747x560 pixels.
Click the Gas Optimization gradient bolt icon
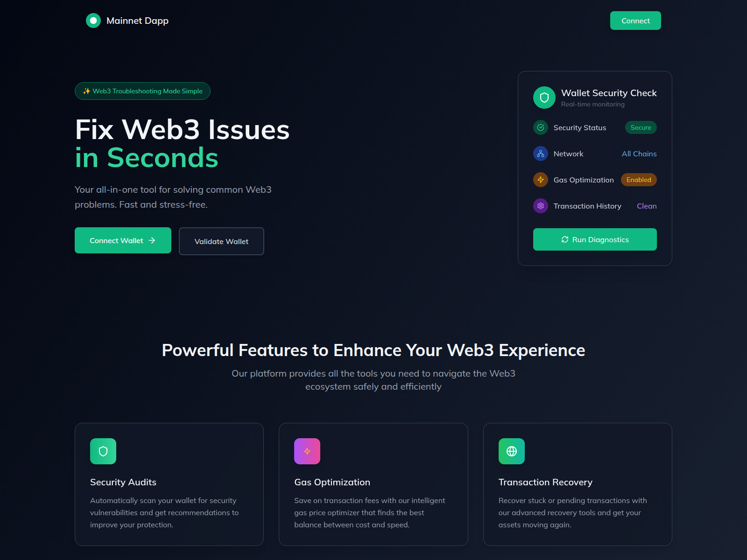click(307, 451)
